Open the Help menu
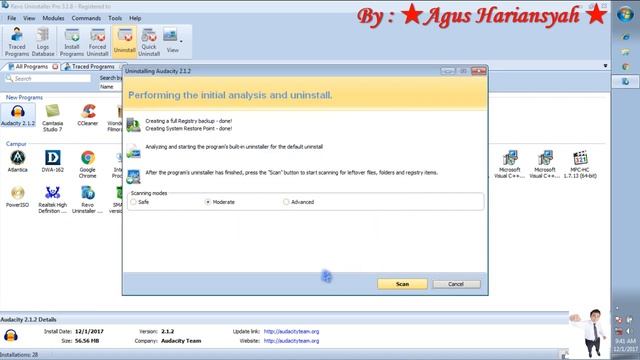Viewport: 640px width, 360px height. pyautogui.click(x=135, y=18)
